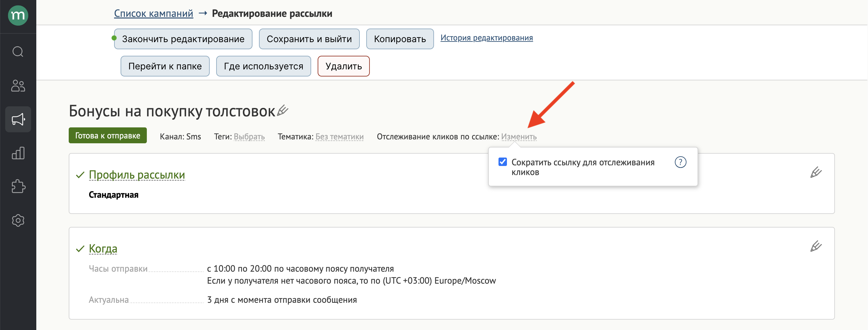Click the Где используется button

point(263,66)
